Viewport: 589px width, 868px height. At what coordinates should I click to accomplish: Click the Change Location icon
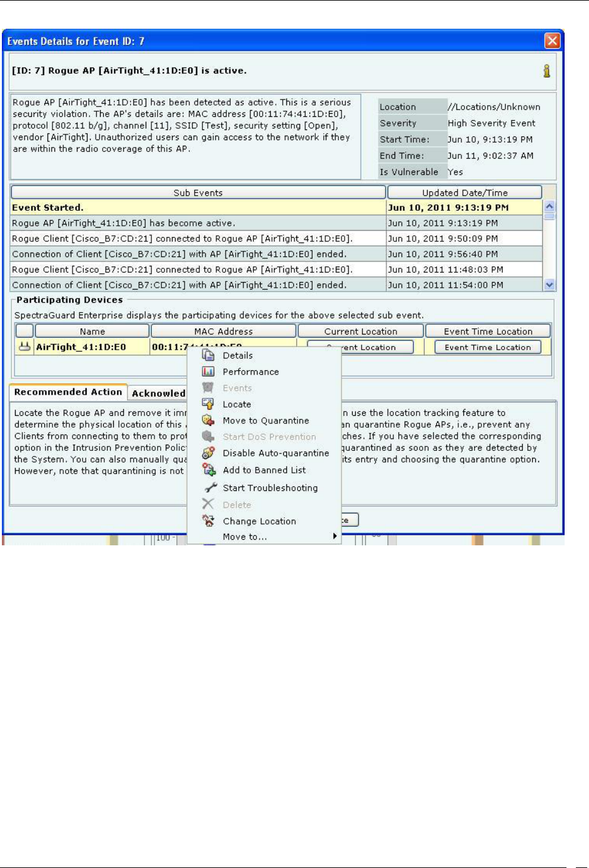point(208,521)
